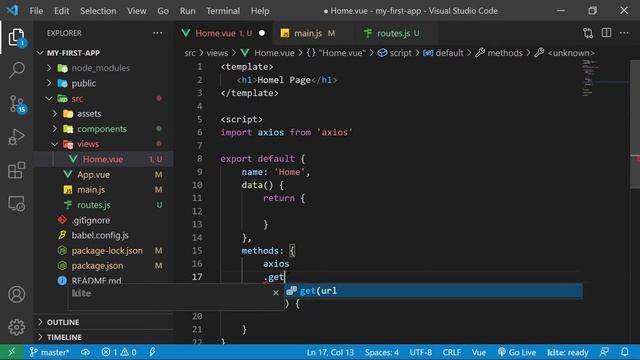Open the Edit menu
Screen dimensions: 640x360
[x=62, y=11]
